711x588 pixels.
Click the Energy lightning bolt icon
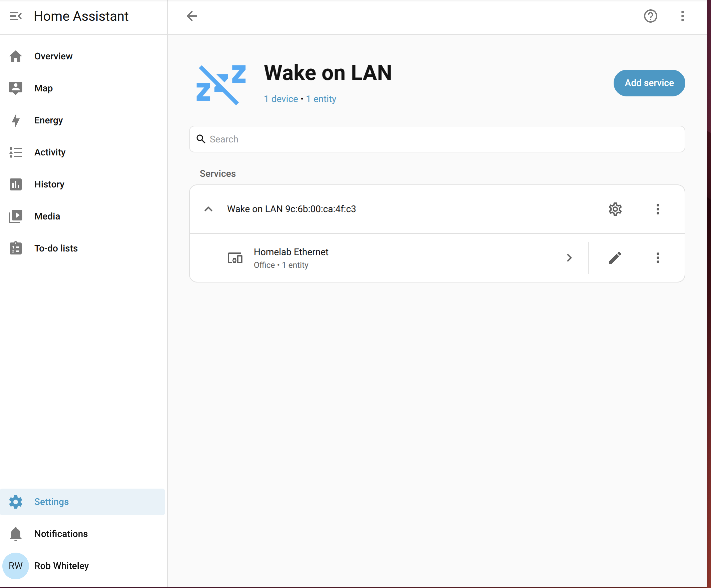pyautogui.click(x=16, y=120)
